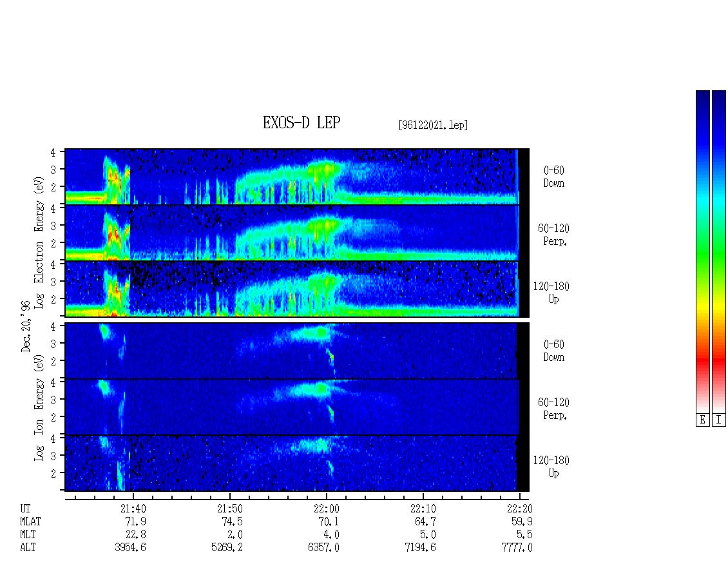This screenshot has width=728, height=564.
Task: Click the E label under the color bar
Action: tap(702, 420)
